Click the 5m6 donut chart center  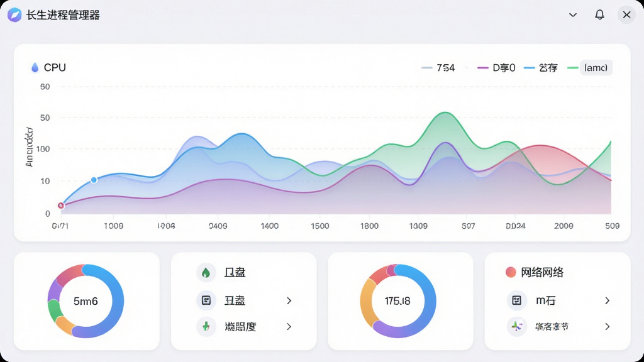click(86, 301)
